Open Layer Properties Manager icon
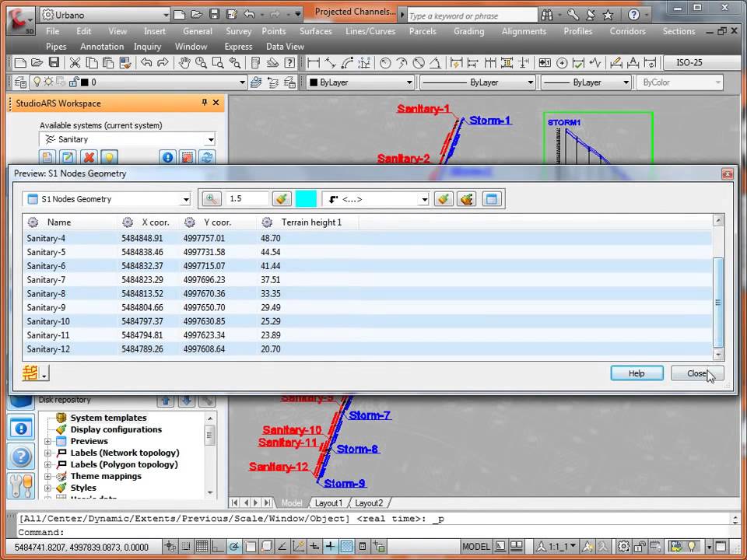Image resolution: width=747 pixels, height=560 pixels. point(20,82)
